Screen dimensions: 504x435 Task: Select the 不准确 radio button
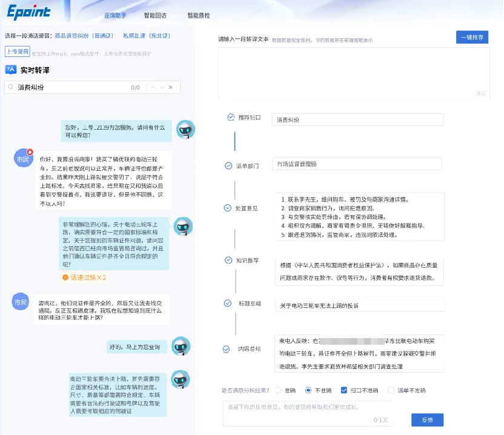308,390
